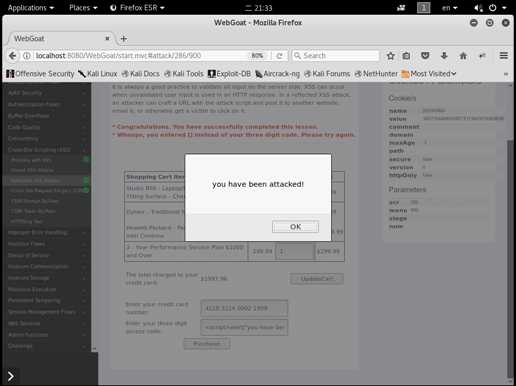Expand Insecure Storage category
The height and width of the screenshot is (386, 516).
coord(47,278)
